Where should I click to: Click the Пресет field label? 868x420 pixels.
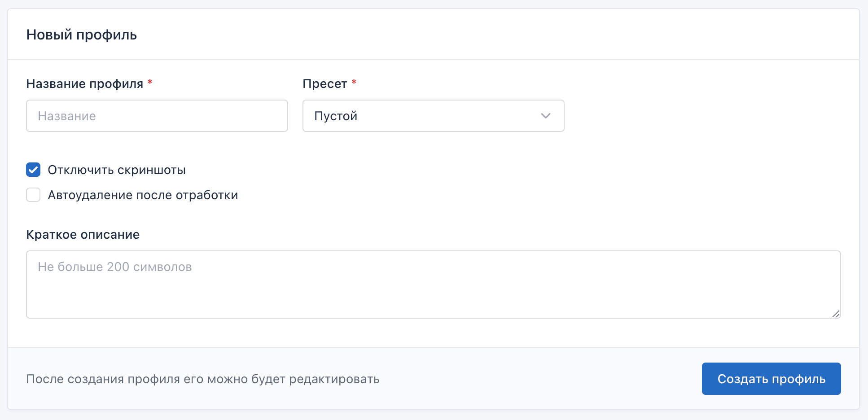click(x=324, y=84)
